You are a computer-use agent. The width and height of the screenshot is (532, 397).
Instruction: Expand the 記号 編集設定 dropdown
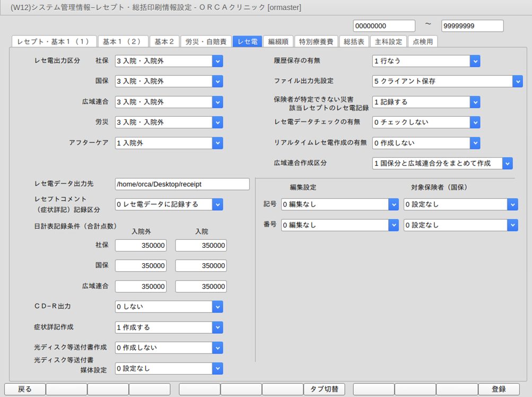(393, 204)
